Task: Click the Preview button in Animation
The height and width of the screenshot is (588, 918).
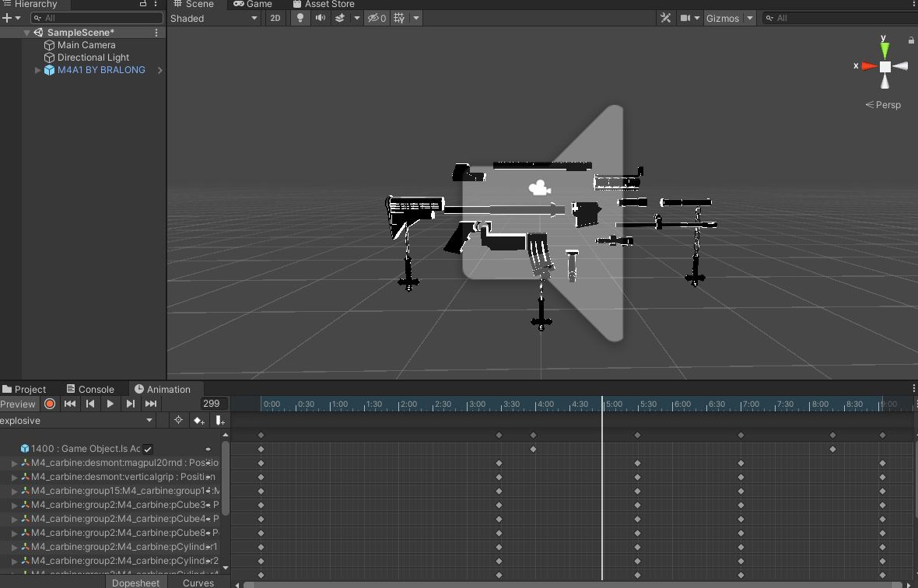Action: (18, 404)
